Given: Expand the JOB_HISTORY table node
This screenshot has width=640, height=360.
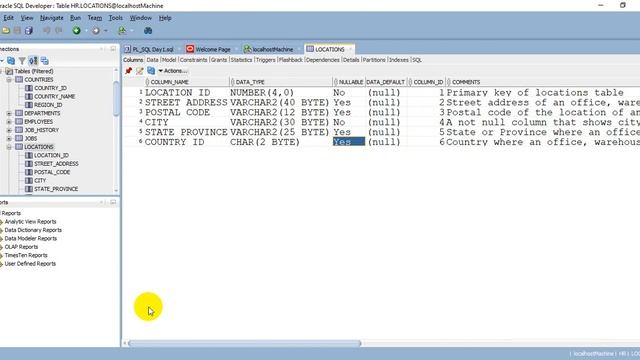Looking at the screenshot, I should [x=9, y=130].
